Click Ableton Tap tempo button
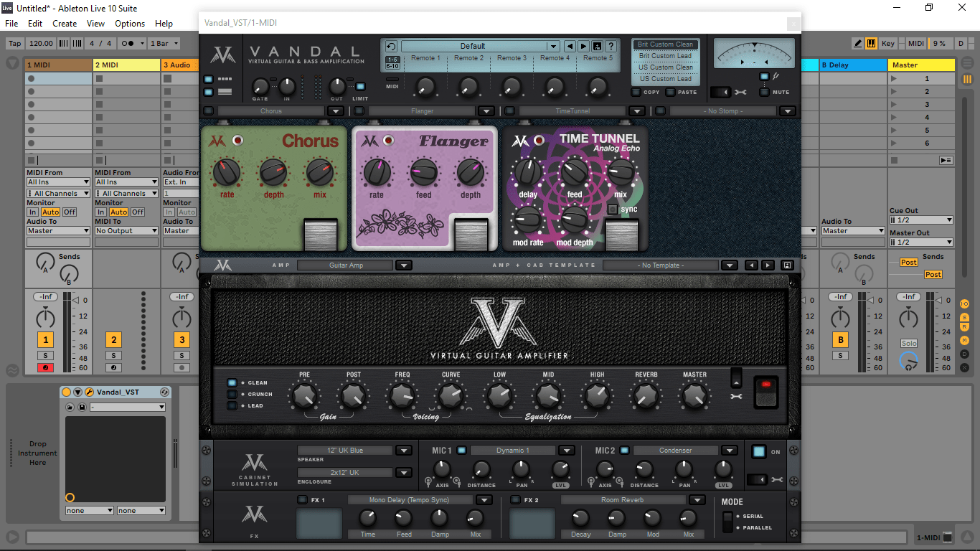Viewport: 980px width, 551px height. click(x=14, y=43)
